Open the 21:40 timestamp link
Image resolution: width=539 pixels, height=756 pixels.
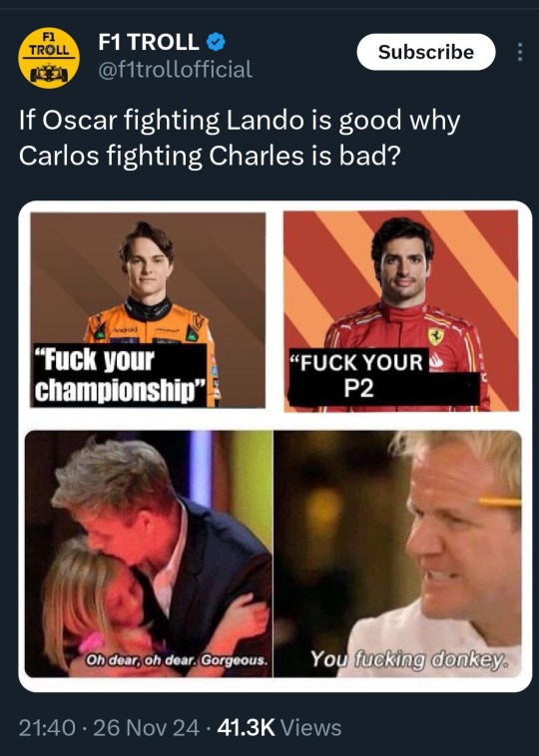47,727
